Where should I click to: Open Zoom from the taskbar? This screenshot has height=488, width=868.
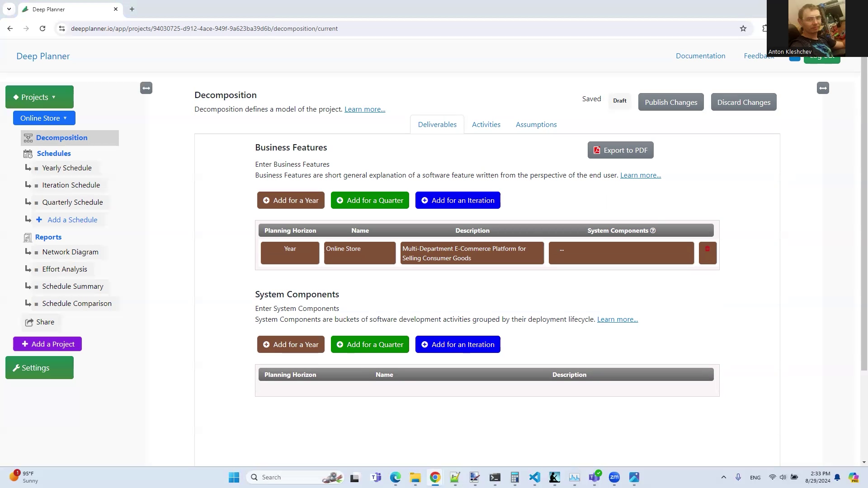coord(614,477)
